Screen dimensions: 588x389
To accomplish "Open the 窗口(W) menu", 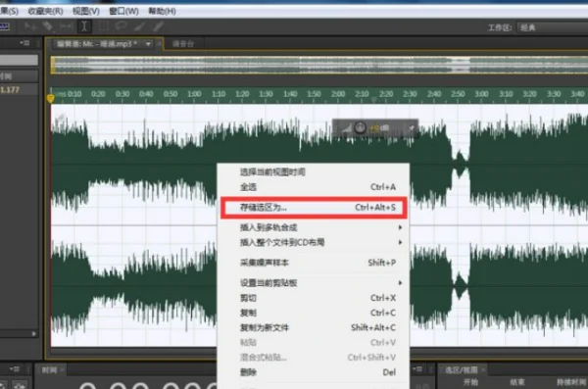I will (x=123, y=11).
